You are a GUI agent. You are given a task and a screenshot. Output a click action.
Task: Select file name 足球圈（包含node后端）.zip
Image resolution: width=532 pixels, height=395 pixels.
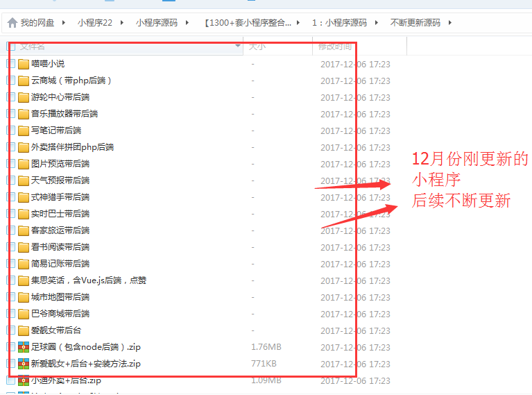point(86,347)
